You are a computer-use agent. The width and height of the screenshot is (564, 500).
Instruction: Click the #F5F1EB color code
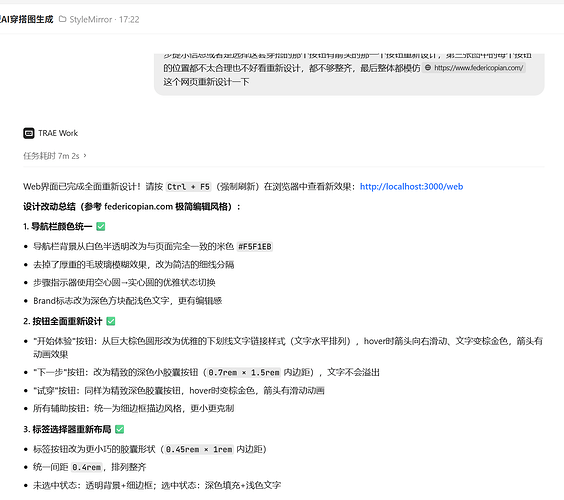255,246
